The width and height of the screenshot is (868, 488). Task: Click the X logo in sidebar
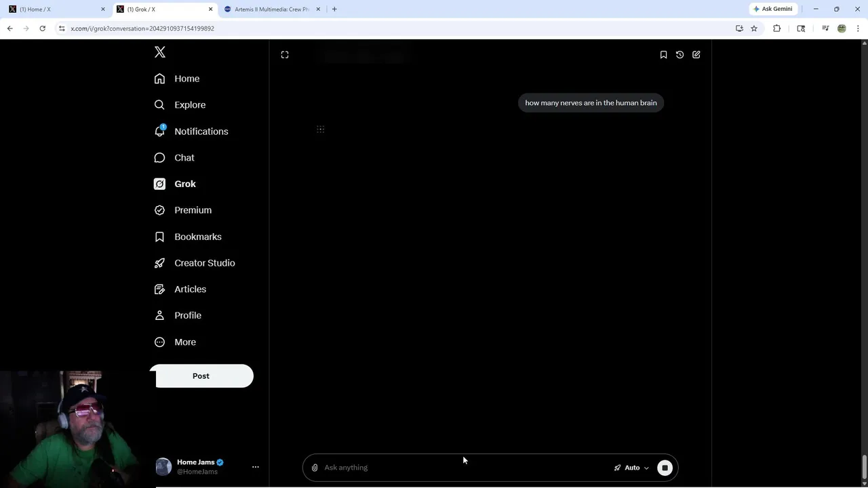point(160,52)
